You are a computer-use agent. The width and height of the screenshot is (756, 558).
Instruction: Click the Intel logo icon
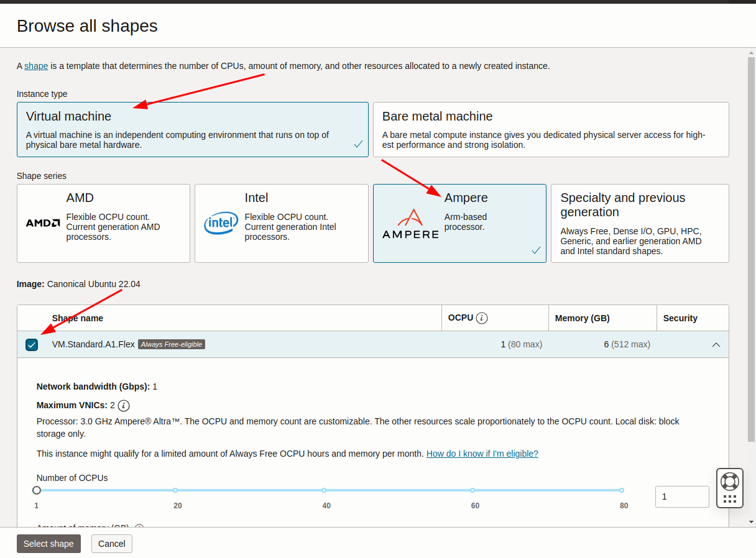(221, 222)
